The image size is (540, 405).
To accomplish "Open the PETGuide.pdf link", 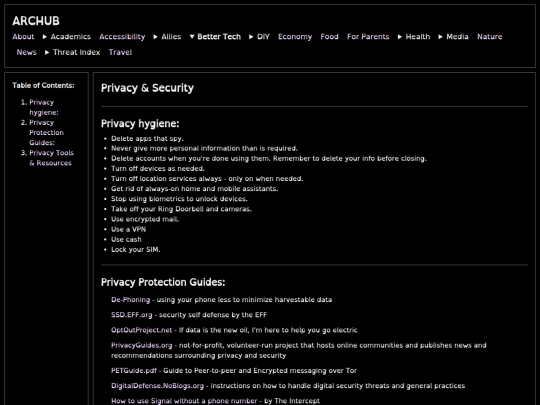I will [134, 371].
